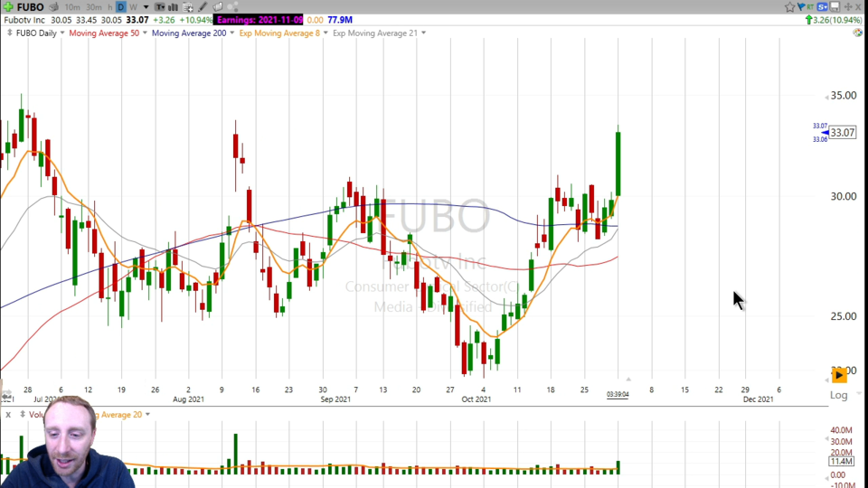
Task: Close the volume pane with x
Action: point(8,415)
